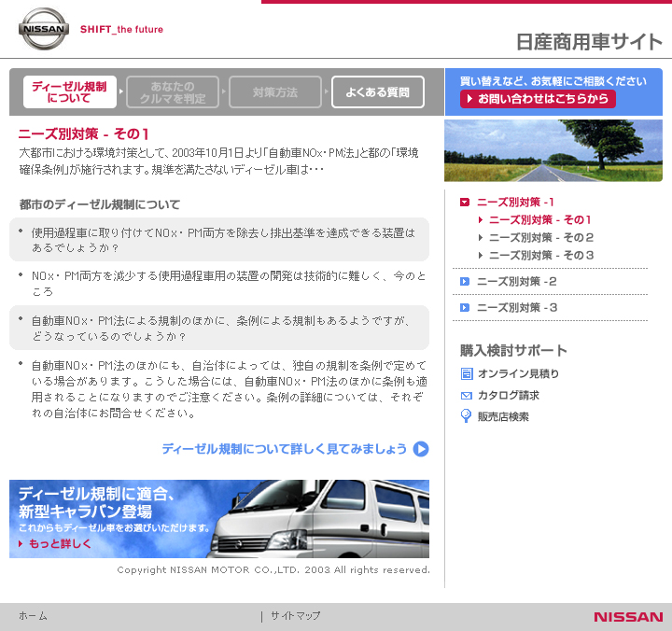
Task: Switch to the よくある質問 tab
Action: [377, 92]
